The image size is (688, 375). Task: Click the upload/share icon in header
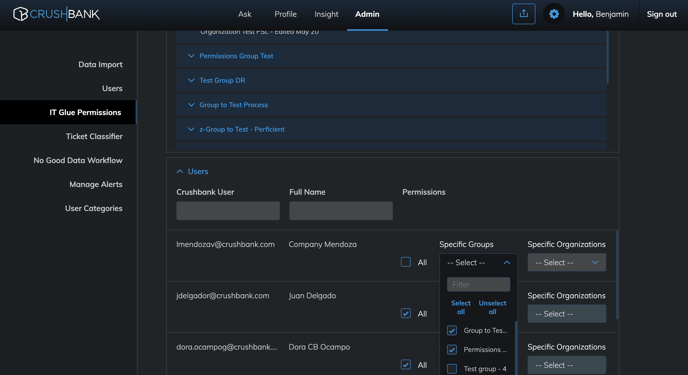point(523,14)
